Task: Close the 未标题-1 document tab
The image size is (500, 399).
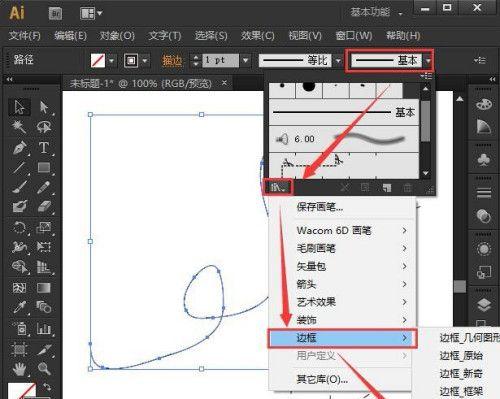Action: pos(224,82)
